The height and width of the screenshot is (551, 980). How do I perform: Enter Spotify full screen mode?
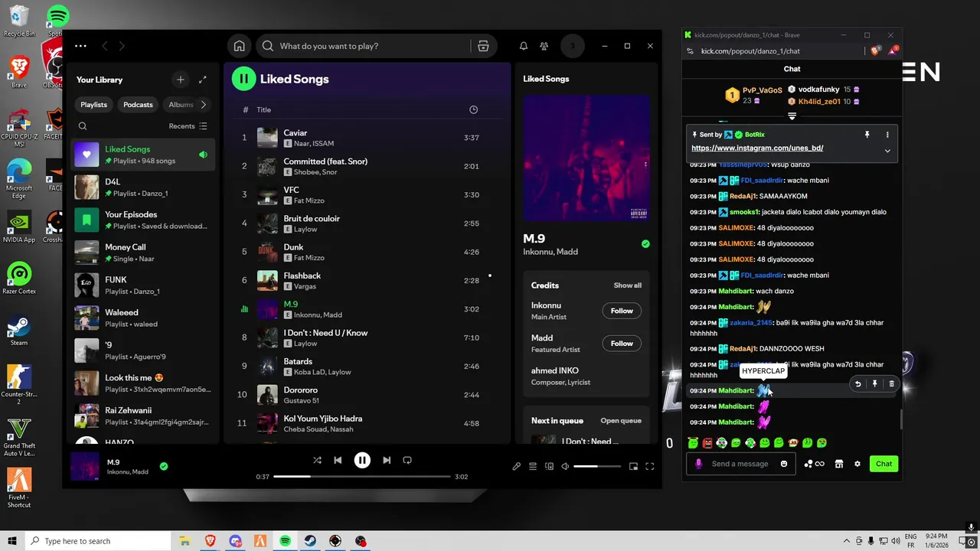click(x=649, y=466)
